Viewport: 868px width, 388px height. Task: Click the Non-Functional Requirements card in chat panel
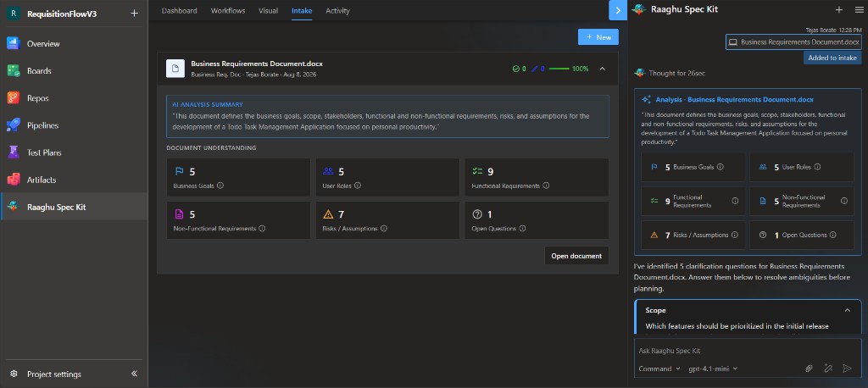pyautogui.click(x=802, y=201)
